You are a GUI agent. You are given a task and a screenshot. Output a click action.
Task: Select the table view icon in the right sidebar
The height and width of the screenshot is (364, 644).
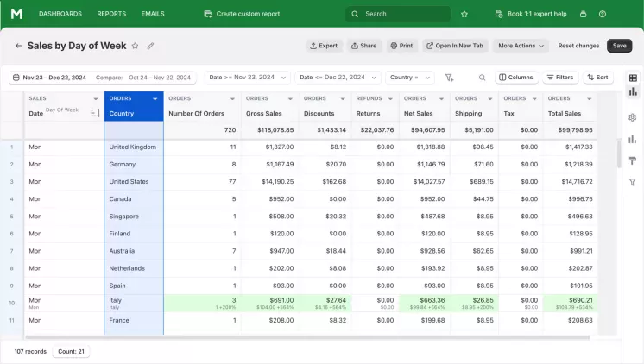tap(633, 78)
